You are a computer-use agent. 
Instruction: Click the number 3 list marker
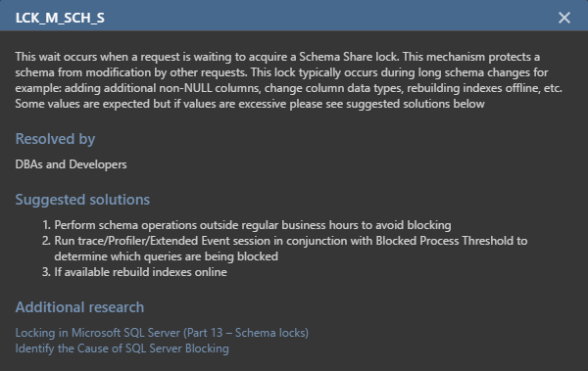pyautogui.click(x=46, y=272)
